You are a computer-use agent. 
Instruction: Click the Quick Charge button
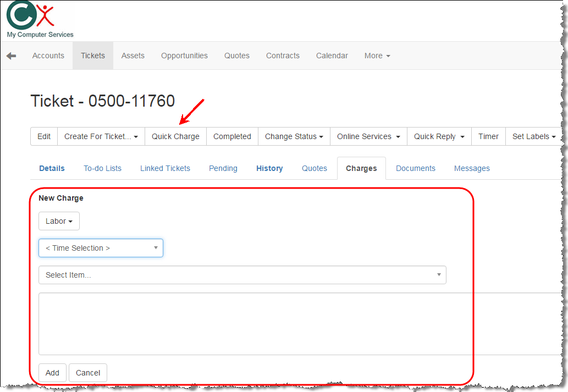pos(175,137)
